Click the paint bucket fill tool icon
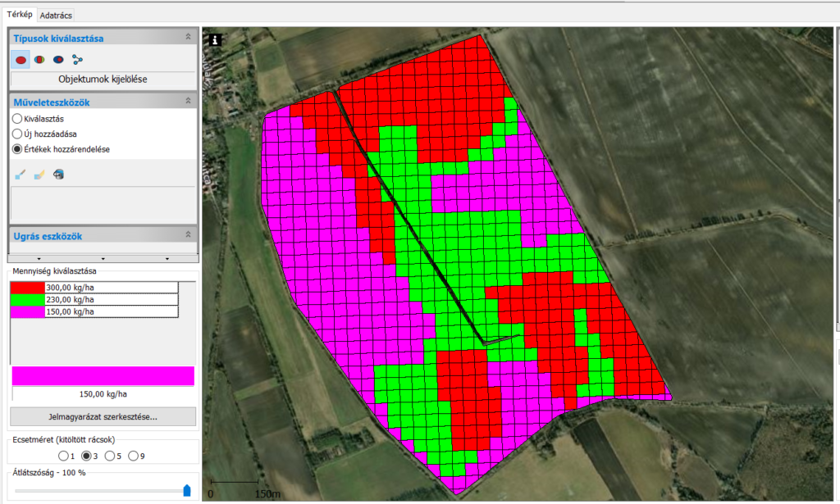This screenshot has width=840, height=504. (58, 174)
